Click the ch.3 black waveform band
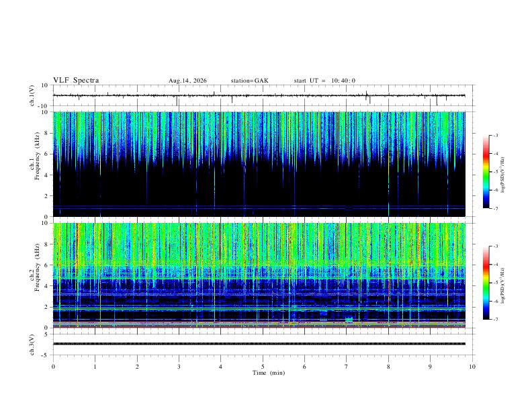 coord(259,344)
